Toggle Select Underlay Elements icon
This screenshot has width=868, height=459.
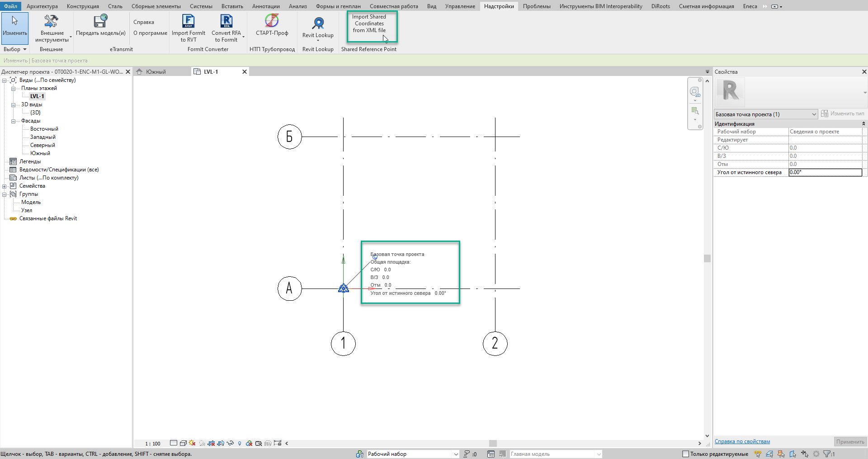pyautogui.click(x=769, y=454)
